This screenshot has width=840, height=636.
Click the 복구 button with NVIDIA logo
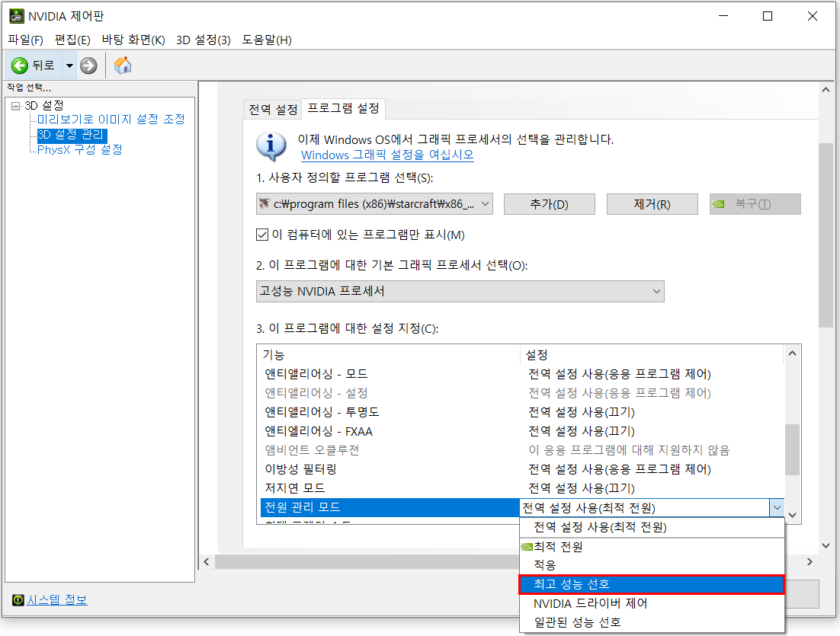755,204
